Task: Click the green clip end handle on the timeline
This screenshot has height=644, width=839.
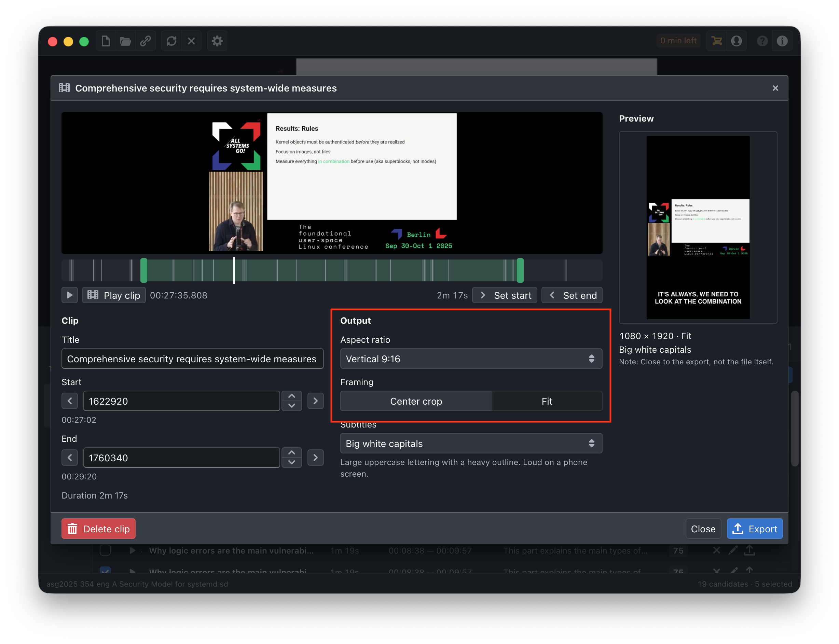Action: pyautogui.click(x=520, y=271)
